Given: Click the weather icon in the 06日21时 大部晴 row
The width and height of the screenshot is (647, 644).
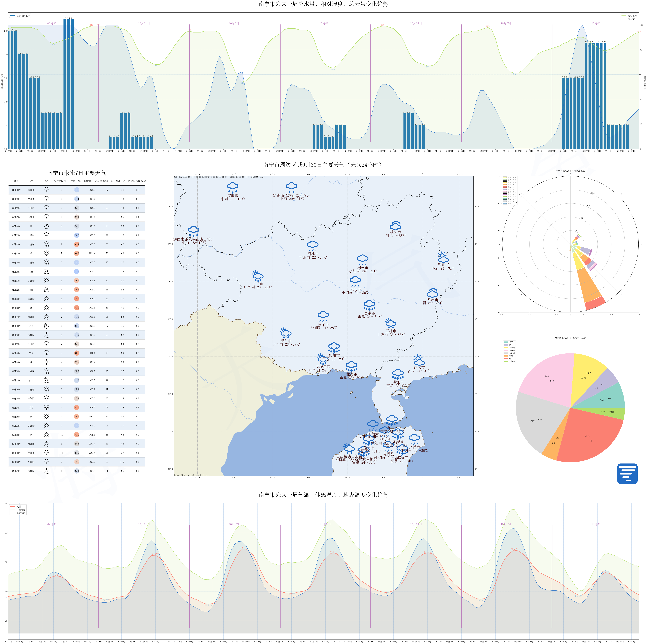Looking at the screenshot, I should [x=47, y=471].
